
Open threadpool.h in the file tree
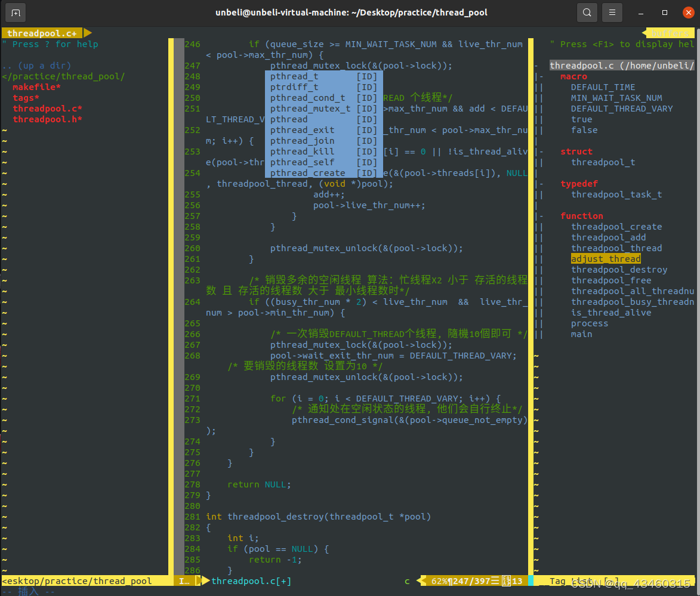pos(47,119)
